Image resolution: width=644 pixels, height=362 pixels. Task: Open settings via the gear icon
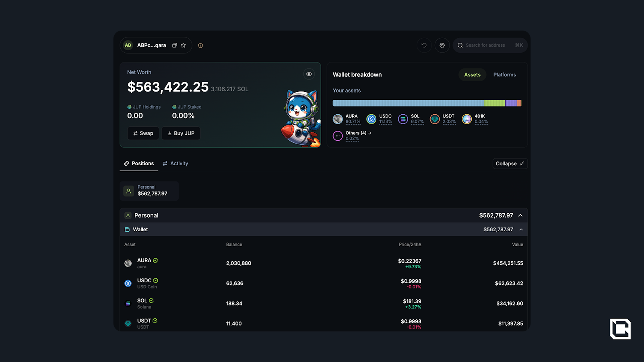442,45
